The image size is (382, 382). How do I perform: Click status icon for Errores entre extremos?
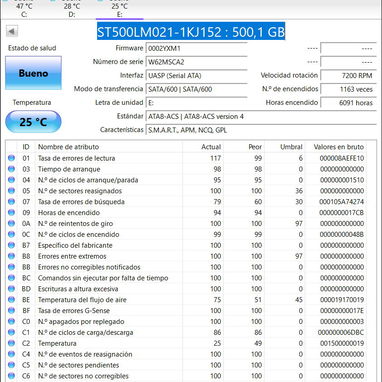point(12,256)
